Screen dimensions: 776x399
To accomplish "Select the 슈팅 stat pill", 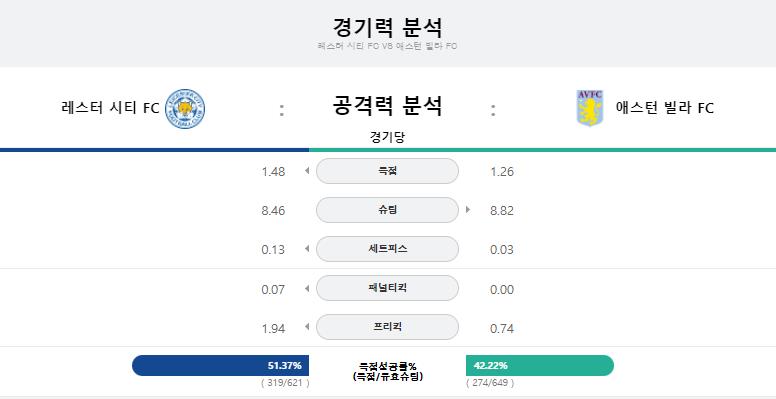I will pos(387,210).
